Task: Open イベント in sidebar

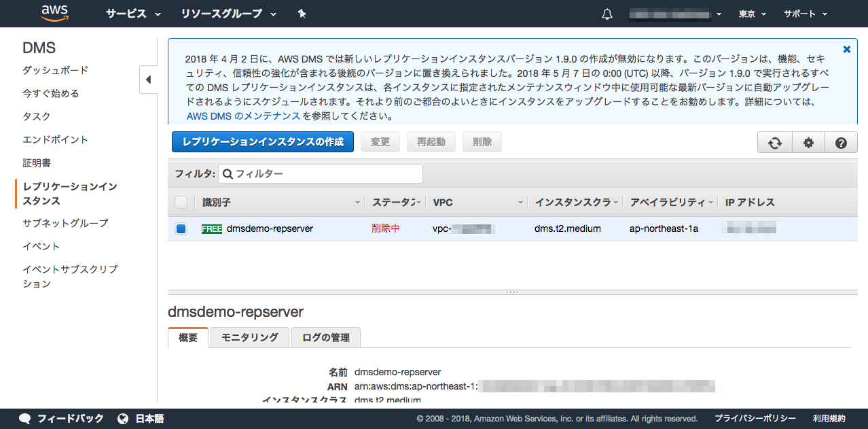Action: (41, 246)
